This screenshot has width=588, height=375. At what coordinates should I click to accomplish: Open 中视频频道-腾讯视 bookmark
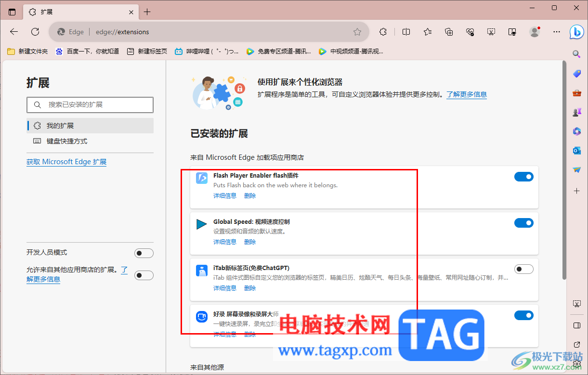tap(351, 51)
